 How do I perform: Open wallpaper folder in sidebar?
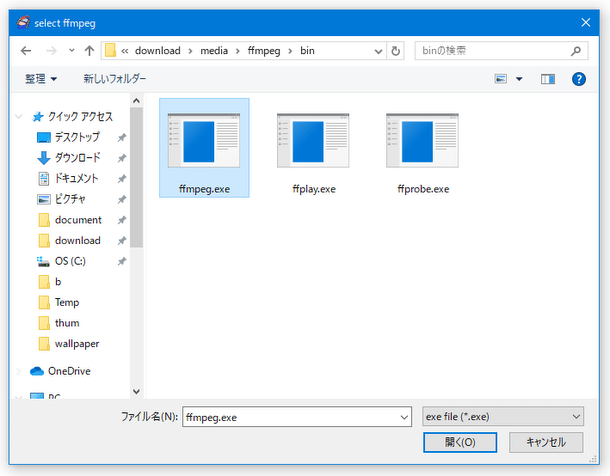coord(69,343)
